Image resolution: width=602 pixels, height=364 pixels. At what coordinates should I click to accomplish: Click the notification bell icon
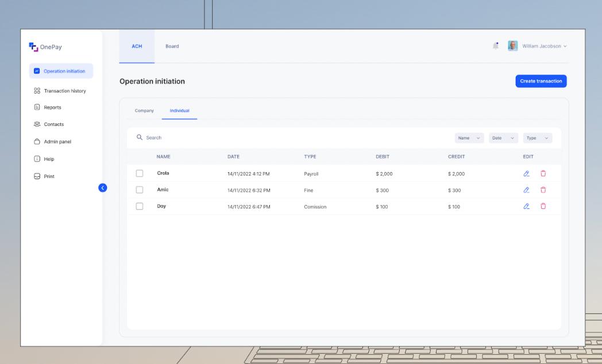point(495,46)
